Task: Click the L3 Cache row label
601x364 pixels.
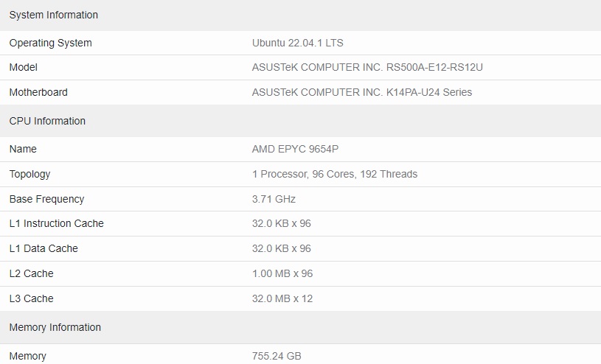Action: coord(32,298)
